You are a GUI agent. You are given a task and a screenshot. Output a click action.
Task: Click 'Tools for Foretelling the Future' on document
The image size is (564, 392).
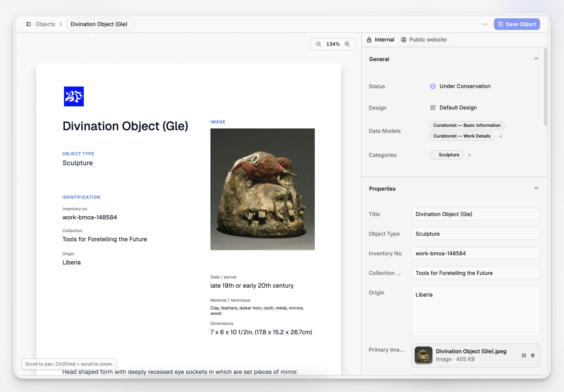[105, 239]
